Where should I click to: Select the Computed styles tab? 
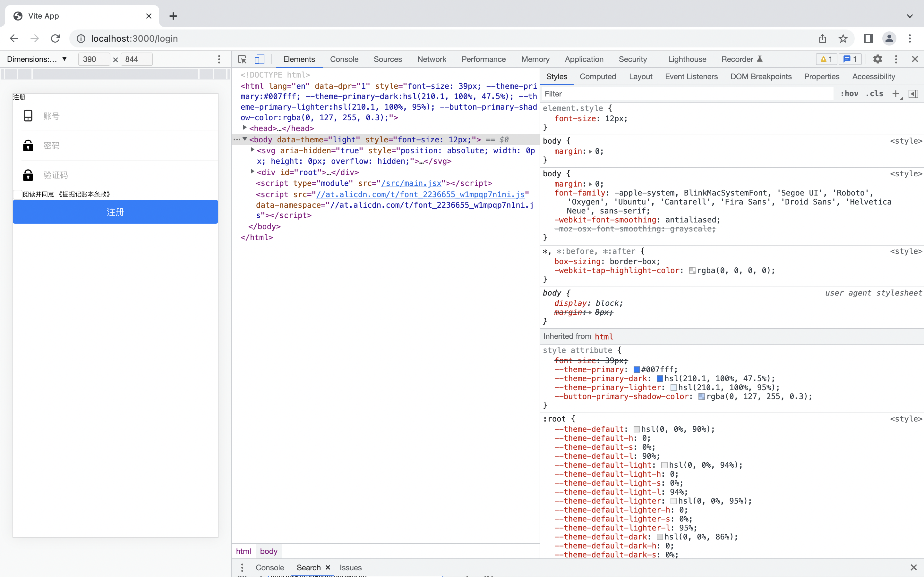597,76
